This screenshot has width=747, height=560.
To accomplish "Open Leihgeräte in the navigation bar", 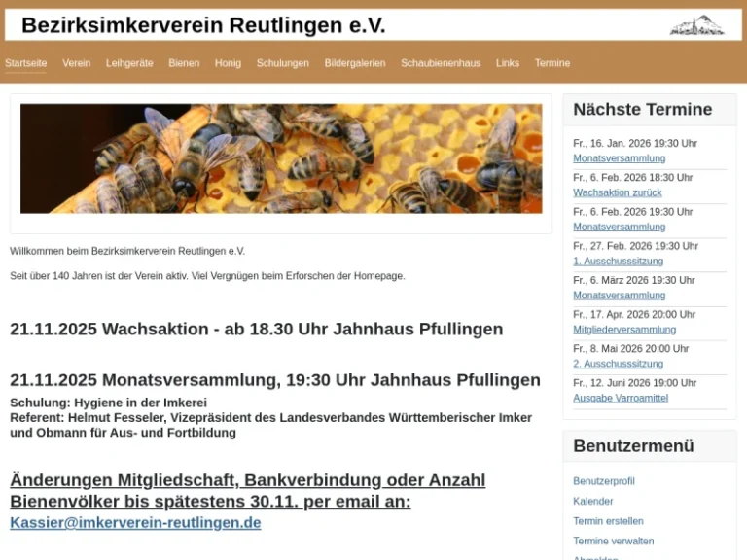I will pyautogui.click(x=129, y=63).
